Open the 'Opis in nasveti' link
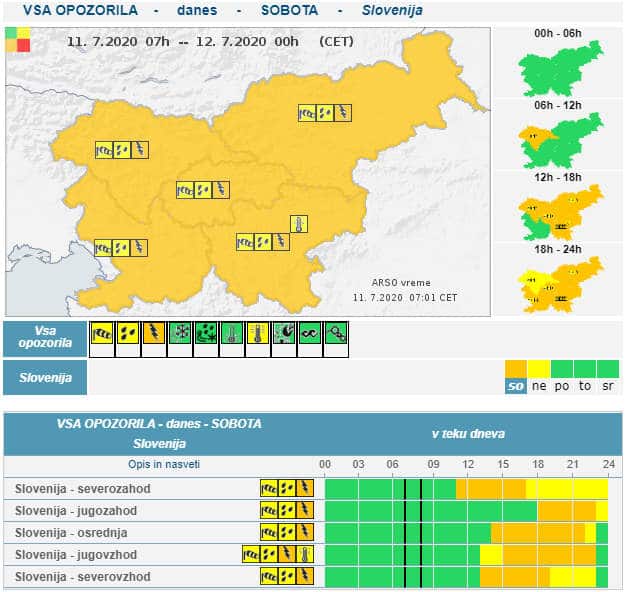The image size is (625, 592). [164, 464]
